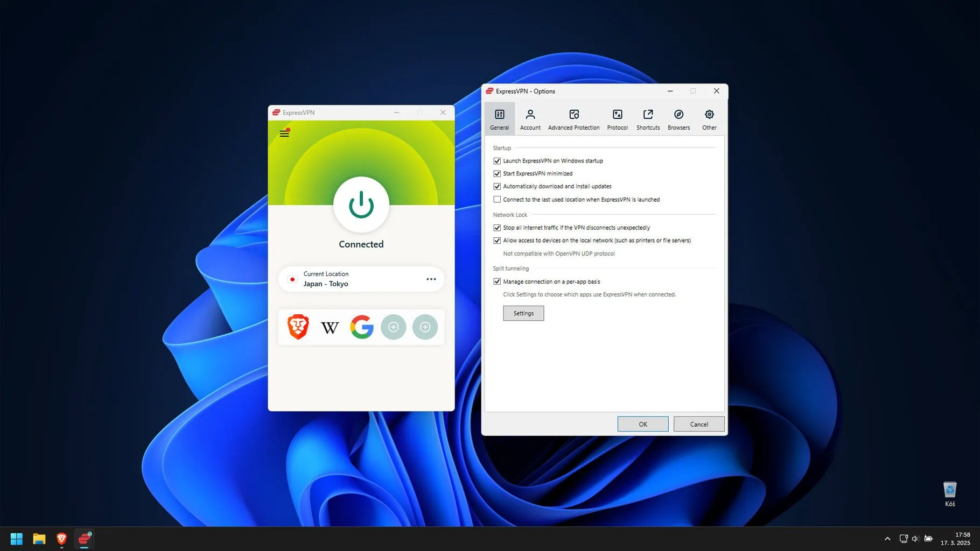980x551 pixels.
Task: Click the power button to disconnect VPN
Action: pyautogui.click(x=361, y=204)
